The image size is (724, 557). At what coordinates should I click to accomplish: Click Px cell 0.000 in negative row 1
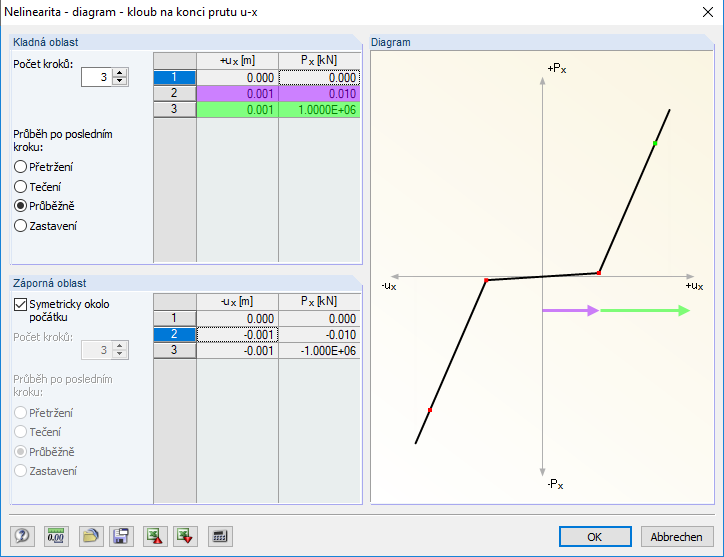(319, 319)
